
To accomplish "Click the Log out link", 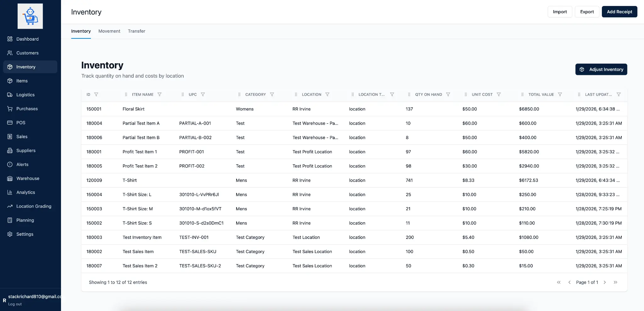I will [x=14, y=304].
